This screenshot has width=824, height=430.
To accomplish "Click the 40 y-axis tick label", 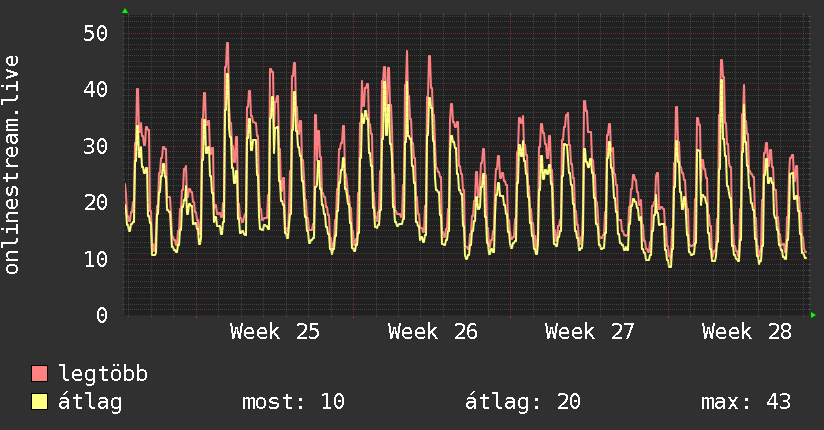I will click(x=96, y=90).
